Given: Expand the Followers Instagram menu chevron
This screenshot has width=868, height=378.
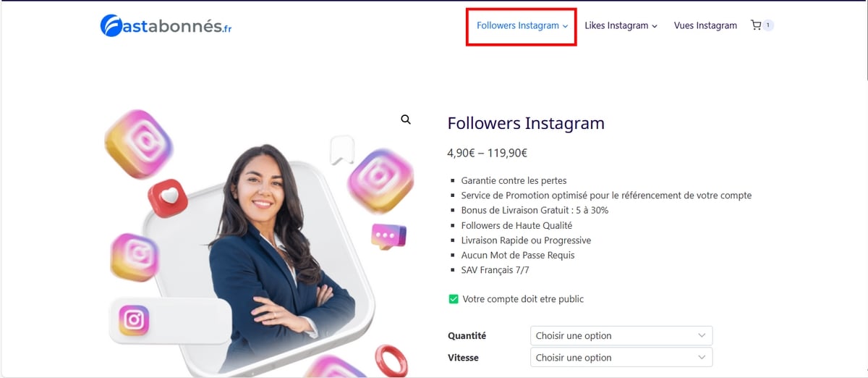Looking at the screenshot, I should [x=566, y=26].
